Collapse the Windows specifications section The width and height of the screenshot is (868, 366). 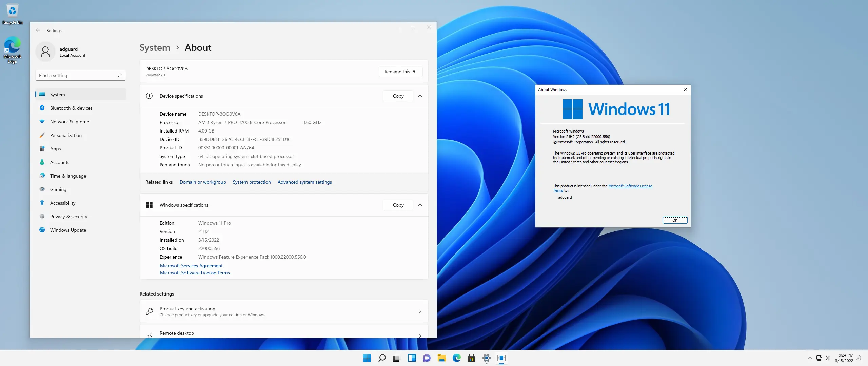[x=420, y=205]
